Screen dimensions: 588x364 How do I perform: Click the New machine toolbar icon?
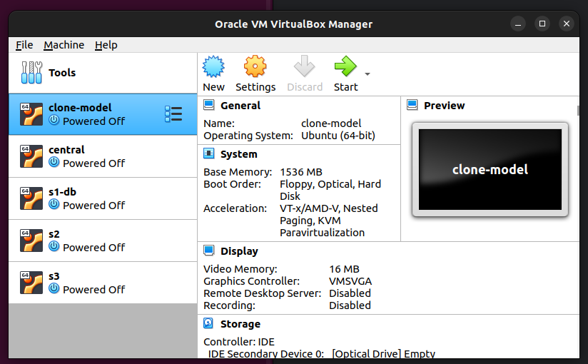coord(213,66)
